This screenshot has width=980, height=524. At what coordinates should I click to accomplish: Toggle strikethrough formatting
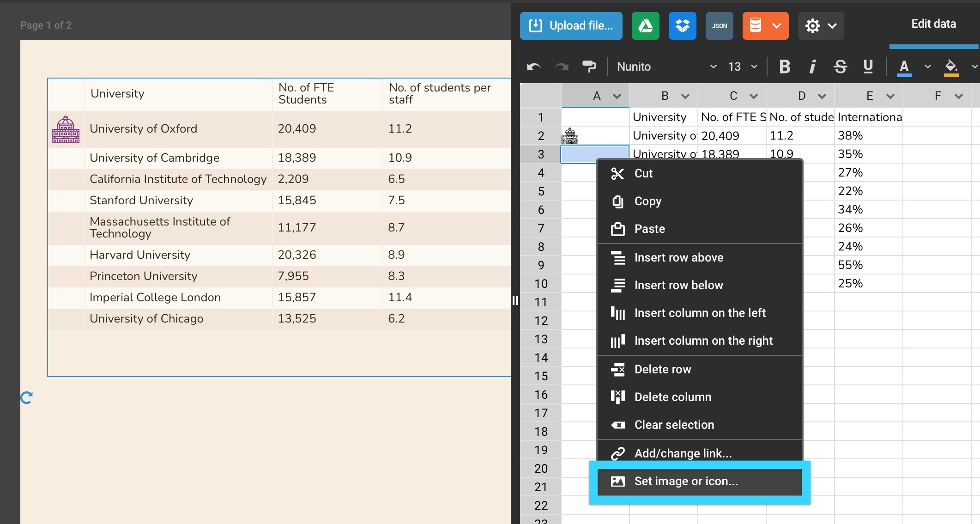click(840, 67)
